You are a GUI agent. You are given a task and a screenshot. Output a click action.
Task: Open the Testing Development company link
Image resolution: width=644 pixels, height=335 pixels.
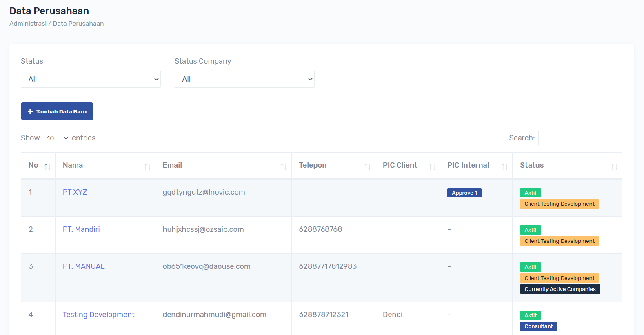point(98,315)
